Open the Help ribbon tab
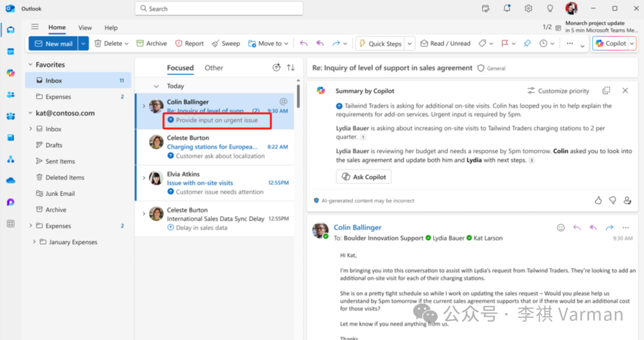The height and width of the screenshot is (340, 644). pyautogui.click(x=111, y=27)
